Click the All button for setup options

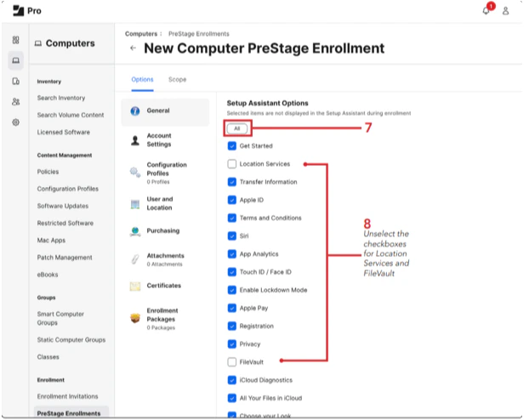coord(237,128)
